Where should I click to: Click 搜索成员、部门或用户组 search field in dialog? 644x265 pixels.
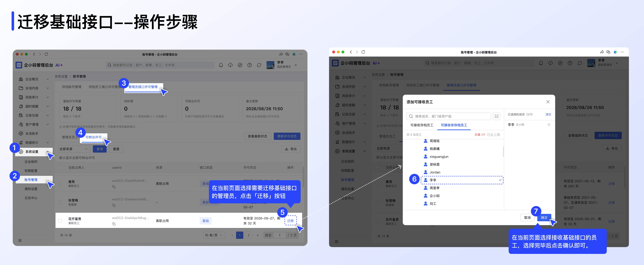[449, 116]
